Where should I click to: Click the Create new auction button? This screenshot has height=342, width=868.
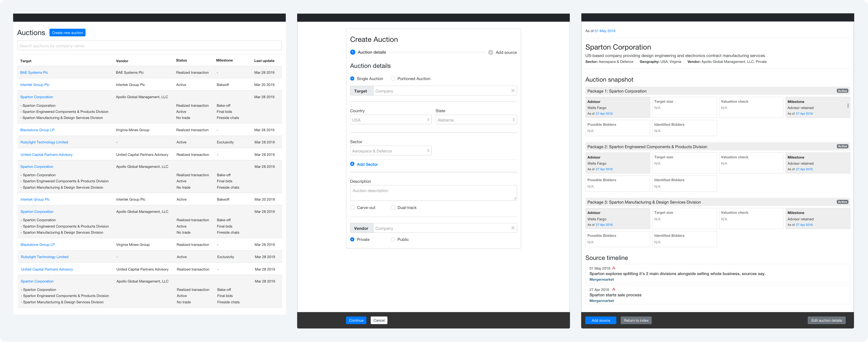pyautogui.click(x=67, y=32)
